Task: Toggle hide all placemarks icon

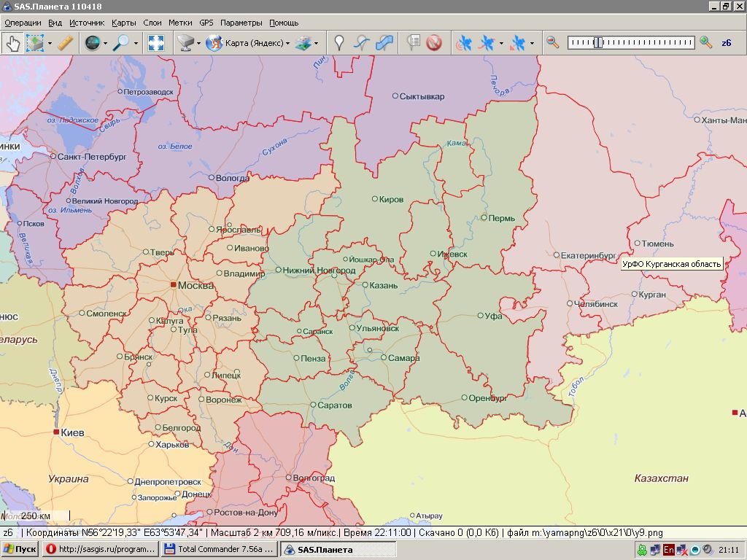Action: point(434,43)
